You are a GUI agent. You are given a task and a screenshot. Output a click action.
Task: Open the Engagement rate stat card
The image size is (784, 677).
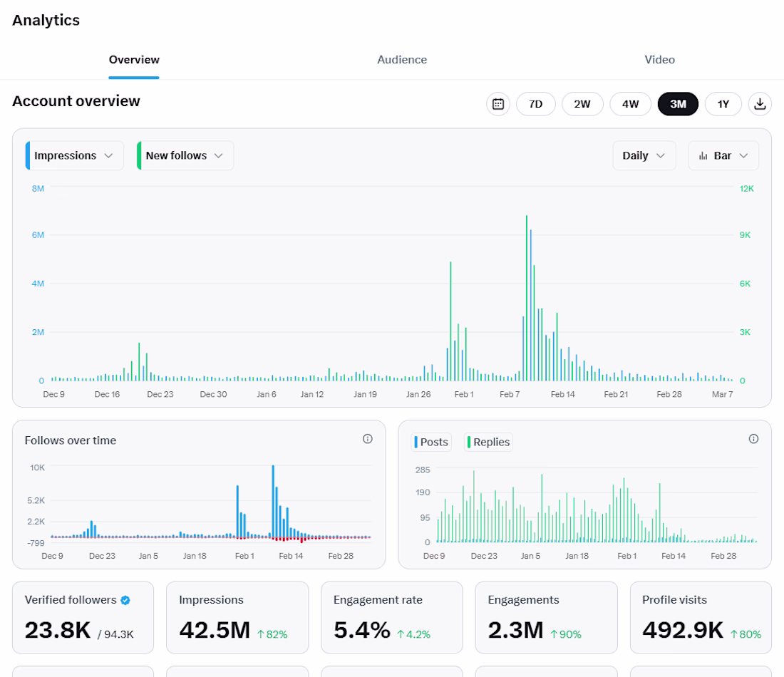coord(391,618)
